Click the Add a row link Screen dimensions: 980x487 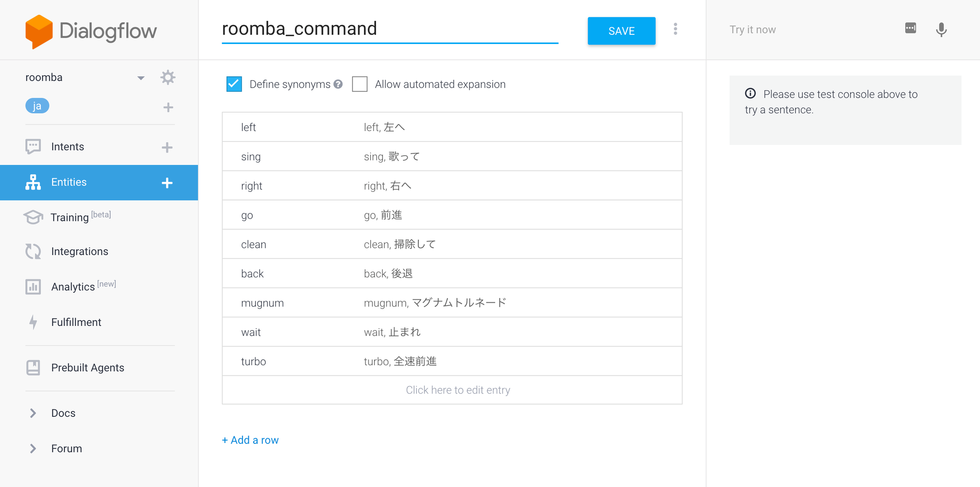click(250, 440)
